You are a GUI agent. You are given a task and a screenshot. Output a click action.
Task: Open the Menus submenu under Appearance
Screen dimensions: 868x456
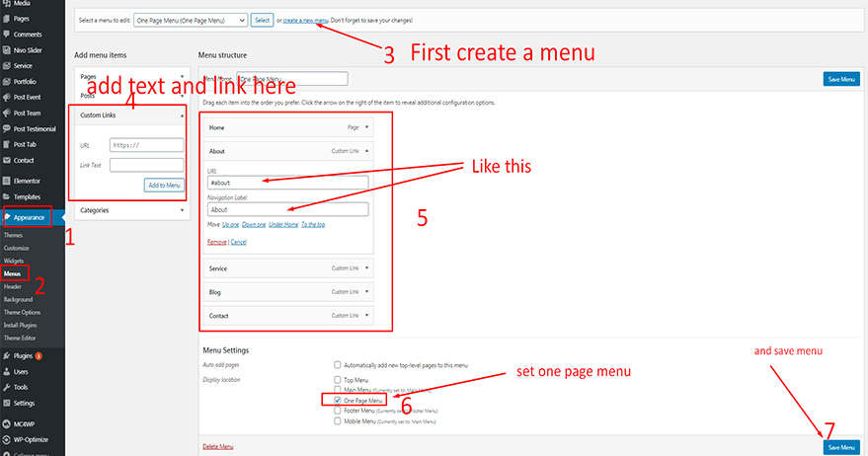13,273
